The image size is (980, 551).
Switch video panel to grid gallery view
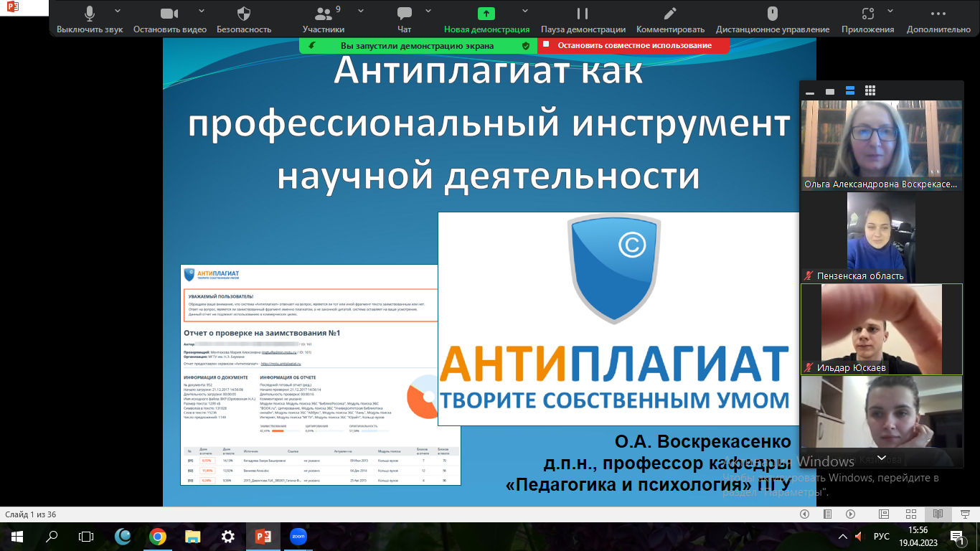coord(870,91)
